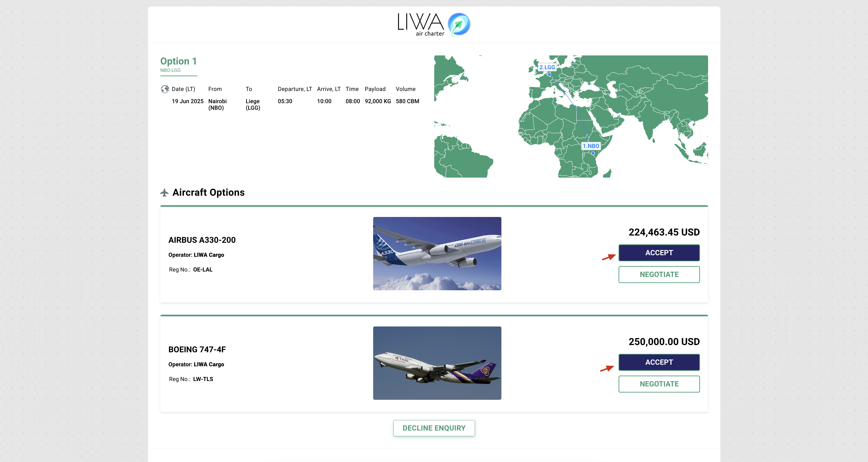This screenshot has height=462, width=868.
Task: Click the BOEING 747-4F aircraft title
Action: click(x=197, y=350)
